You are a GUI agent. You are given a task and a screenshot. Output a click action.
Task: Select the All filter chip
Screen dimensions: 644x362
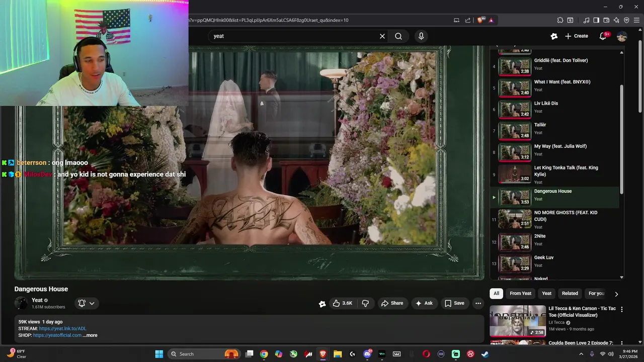point(496,293)
